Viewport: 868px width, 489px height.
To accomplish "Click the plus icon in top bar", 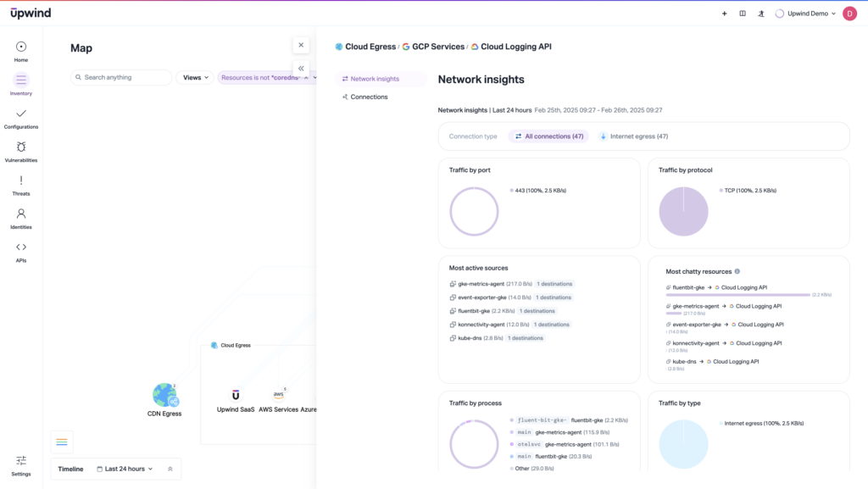I will click(724, 14).
